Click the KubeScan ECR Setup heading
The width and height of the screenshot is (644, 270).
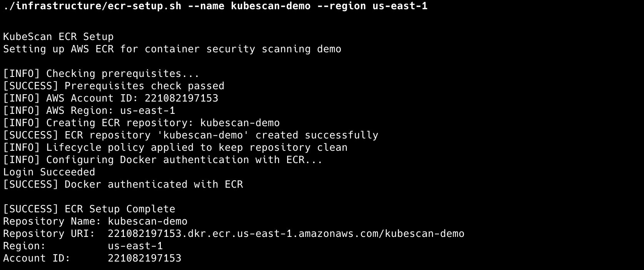[58, 37]
